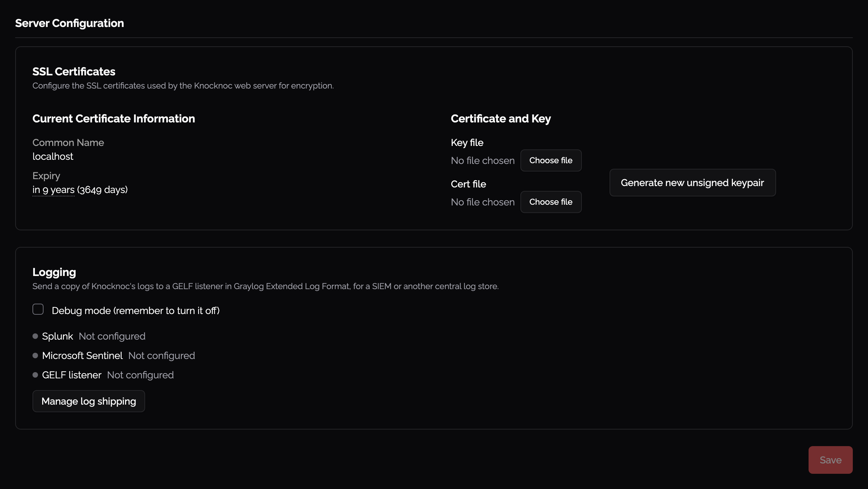The width and height of the screenshot is (868, 489).
Task: Click the Common Name label
Action: click(68, 142)
